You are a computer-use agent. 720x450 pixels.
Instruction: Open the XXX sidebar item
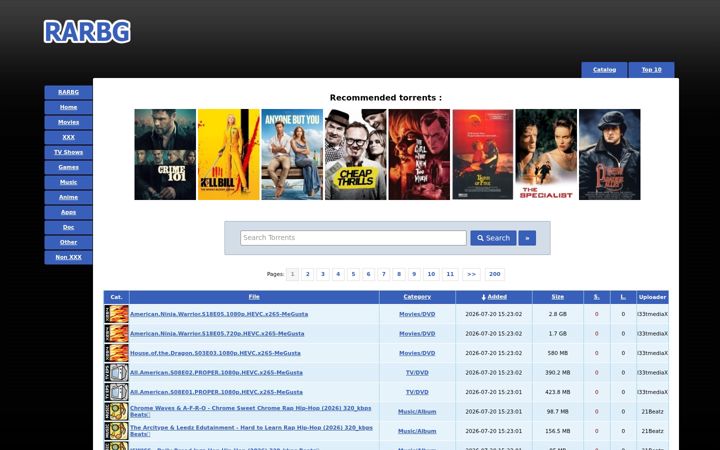(68, 137)
